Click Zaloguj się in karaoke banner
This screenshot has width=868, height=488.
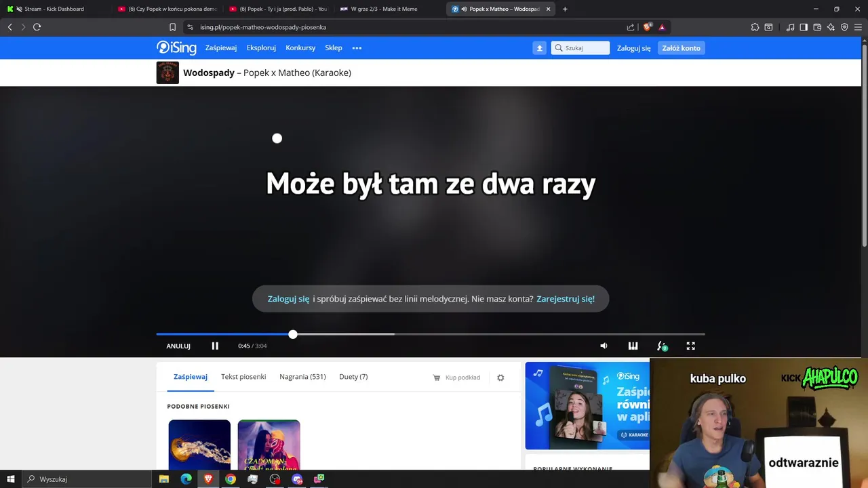288,299
